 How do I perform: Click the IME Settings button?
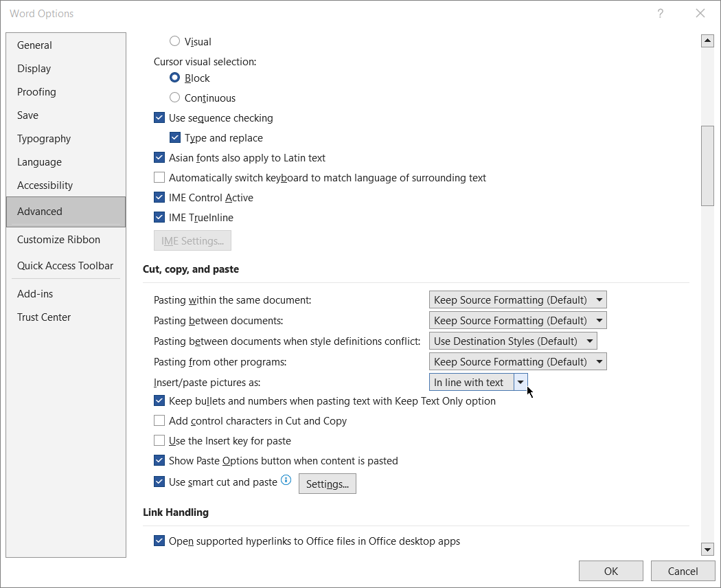(x=192, y=240)
